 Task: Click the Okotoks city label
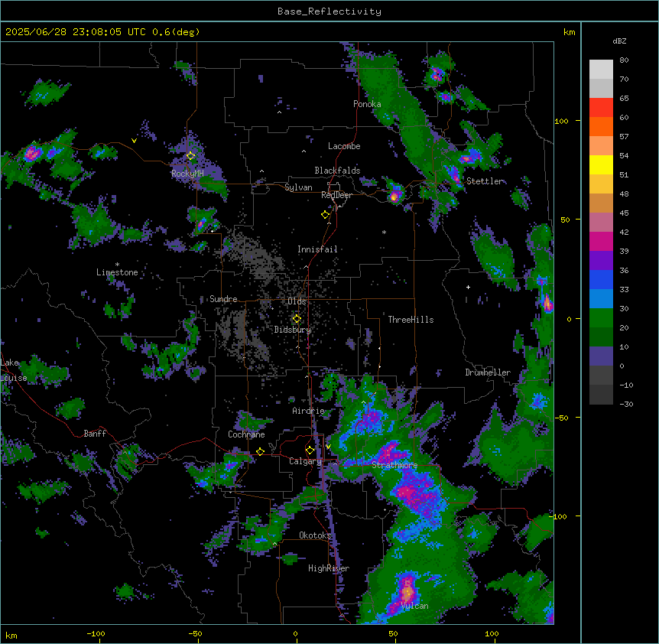(x=315, y=535)
